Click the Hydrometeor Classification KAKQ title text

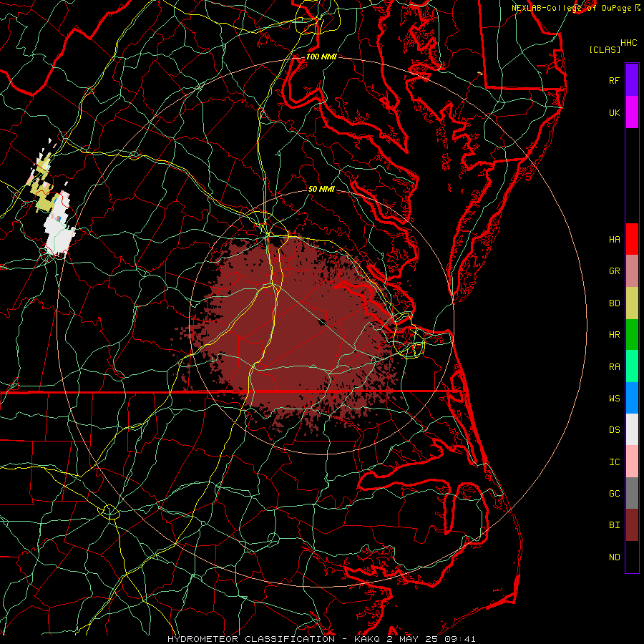click(x=321, y=639)
